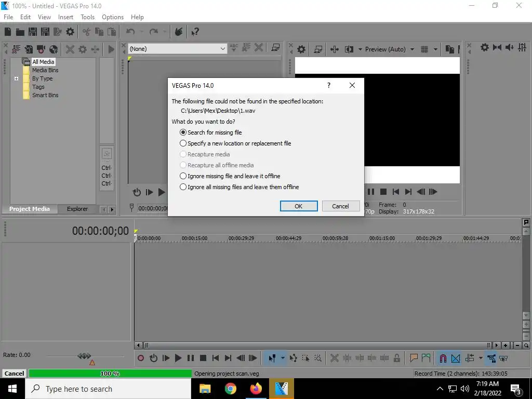This screenshot has height=399, width=532.
Task: Create a new project with toolbar icon
Action: click(8, 32)
